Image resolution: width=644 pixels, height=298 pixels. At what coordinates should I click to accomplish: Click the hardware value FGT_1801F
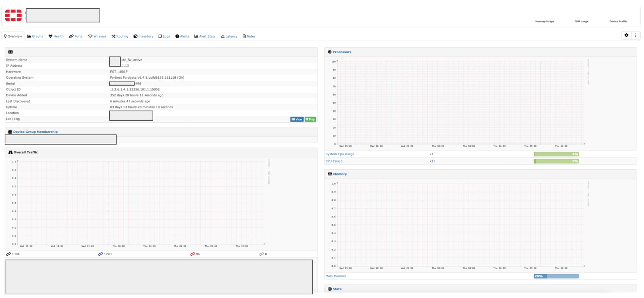119,72
